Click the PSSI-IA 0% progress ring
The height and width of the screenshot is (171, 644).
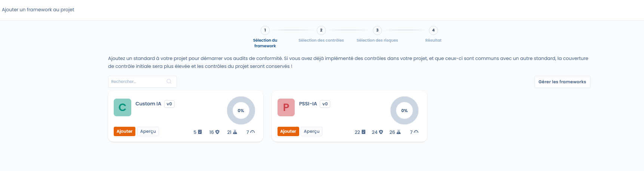[404, 111]
